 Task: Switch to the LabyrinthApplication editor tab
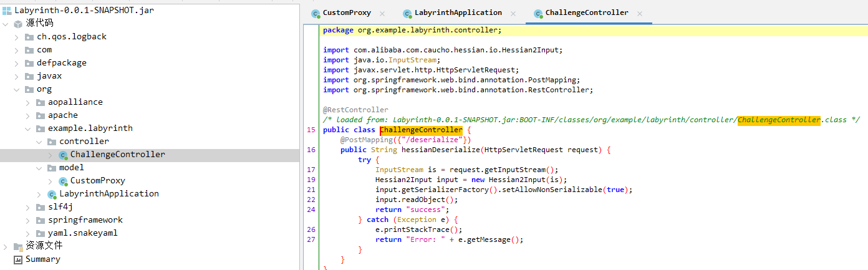tap(458, 12)
